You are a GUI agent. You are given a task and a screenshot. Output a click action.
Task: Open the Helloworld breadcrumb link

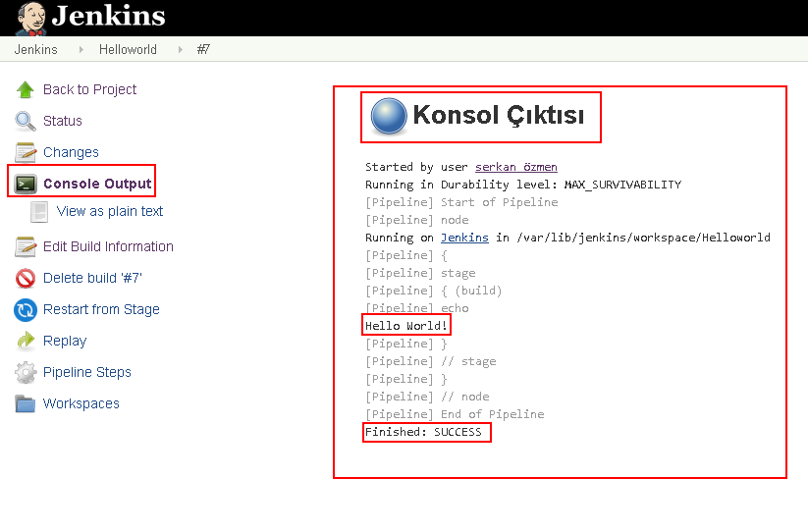tap(128, 49)
